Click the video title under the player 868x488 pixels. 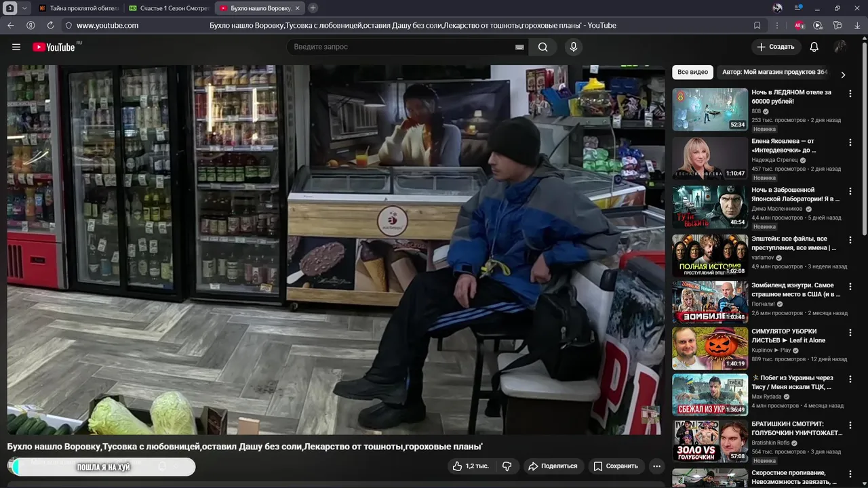click(245, 447)
